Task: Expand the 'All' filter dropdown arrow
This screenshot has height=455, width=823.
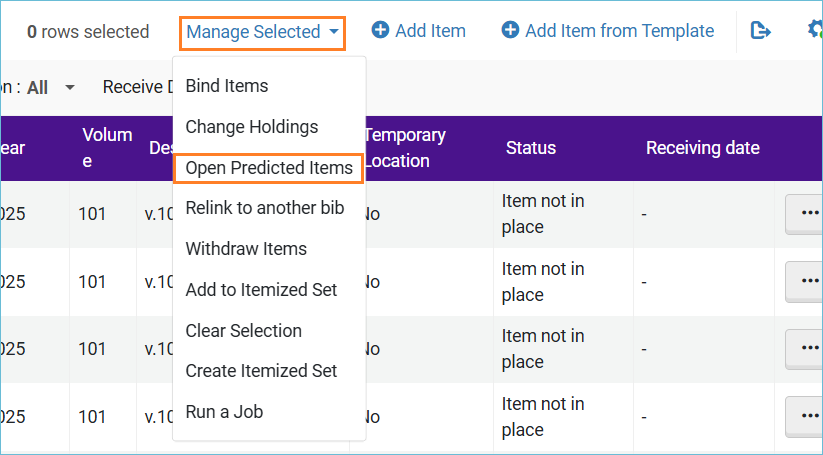Action: click(70, 88)
